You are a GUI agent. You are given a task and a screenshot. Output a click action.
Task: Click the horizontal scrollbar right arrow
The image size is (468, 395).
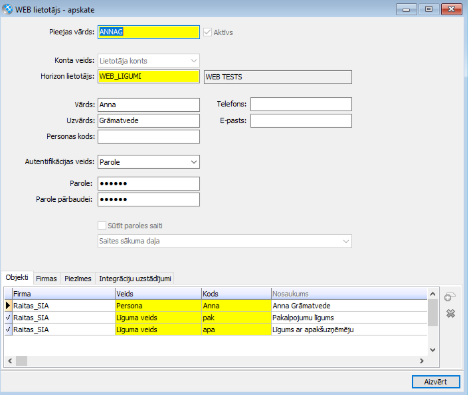click(x=422, y=361)
